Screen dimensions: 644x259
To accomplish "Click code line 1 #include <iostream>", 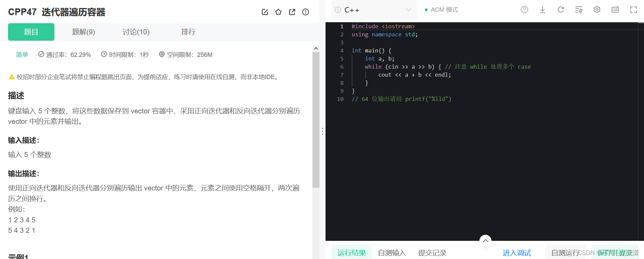I will pyautogui.click(x=383, y=26).
